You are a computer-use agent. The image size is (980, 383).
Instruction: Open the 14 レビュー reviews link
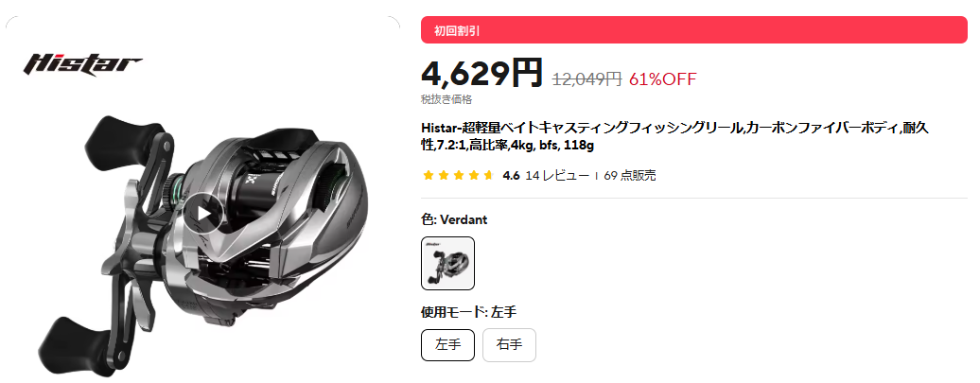(557, 176)
